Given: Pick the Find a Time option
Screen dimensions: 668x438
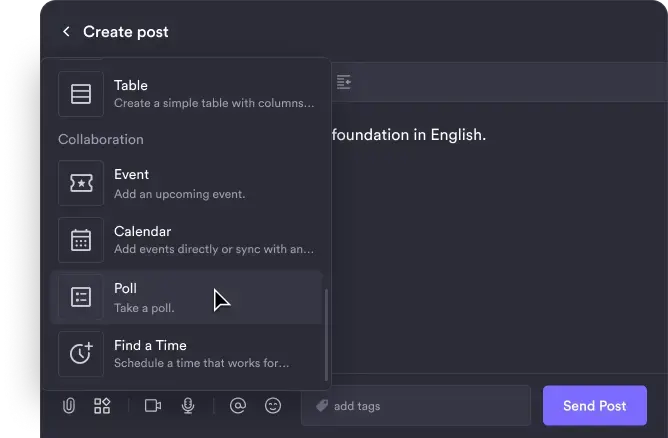Looking at the screenshot, I should coord(187,354).
